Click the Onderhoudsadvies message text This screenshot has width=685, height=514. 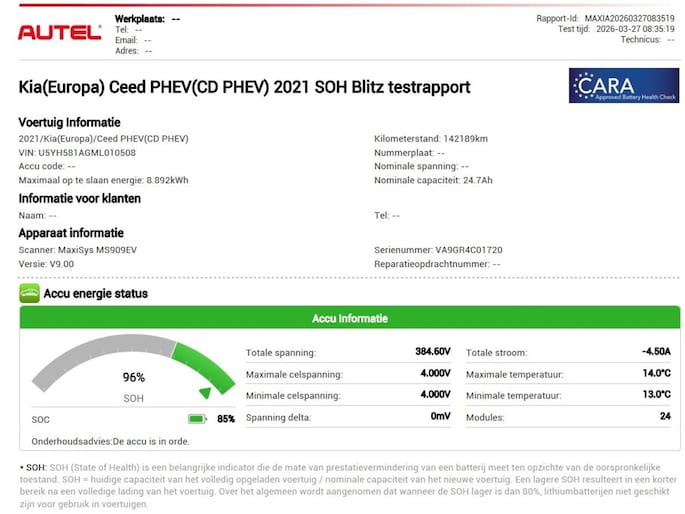[110, 441]
